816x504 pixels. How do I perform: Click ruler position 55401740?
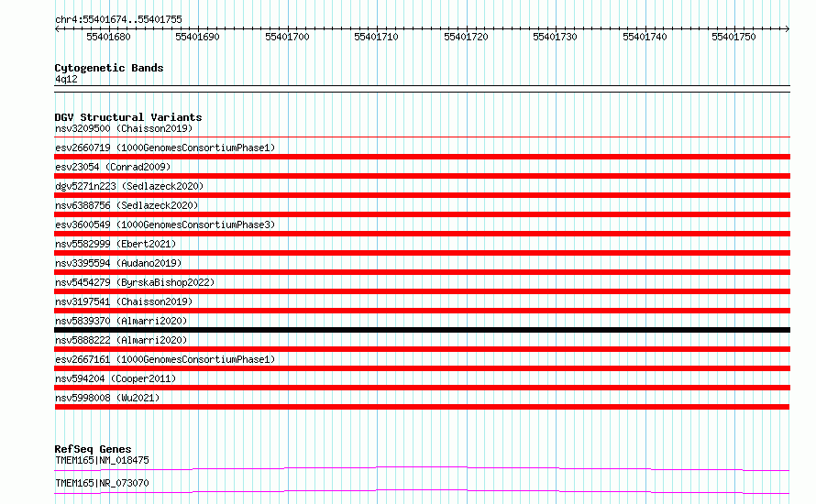645,37
